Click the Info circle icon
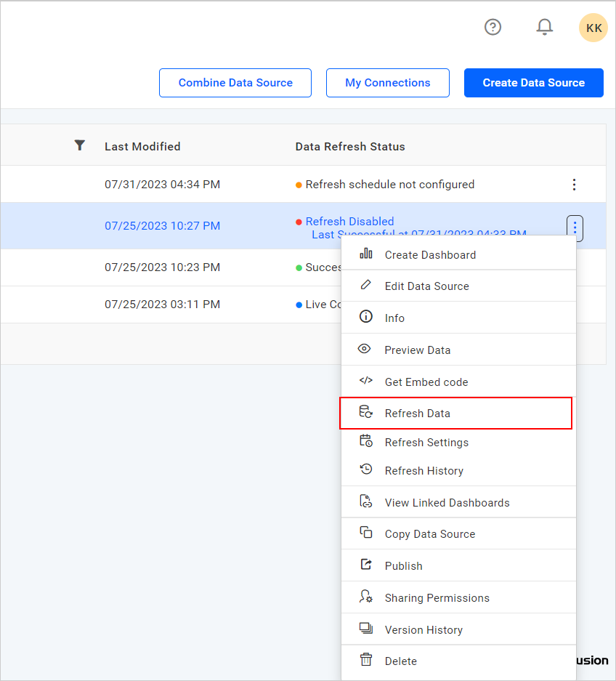 (366, 316)
